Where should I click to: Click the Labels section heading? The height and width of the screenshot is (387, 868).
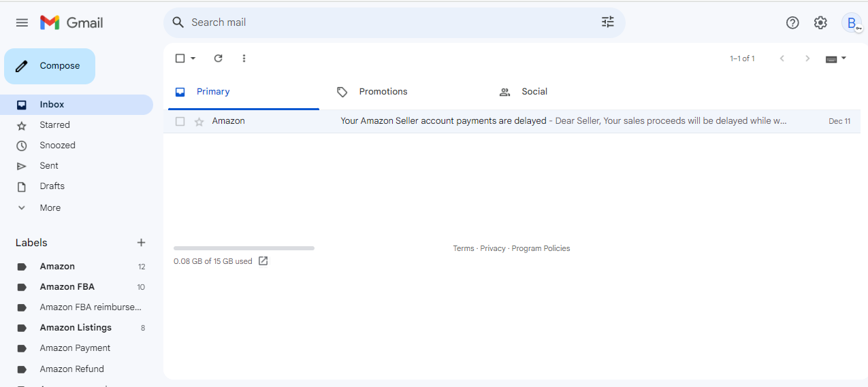point(31,243)
